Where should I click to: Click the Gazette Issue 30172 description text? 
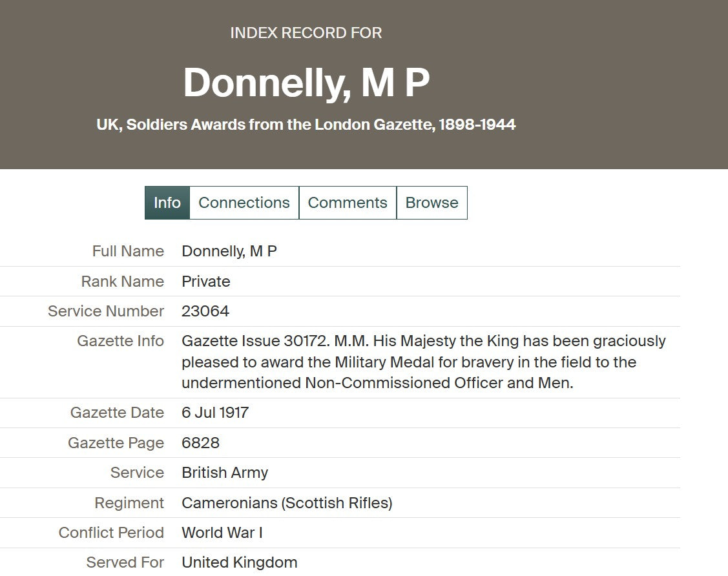[x=423, y=362]
